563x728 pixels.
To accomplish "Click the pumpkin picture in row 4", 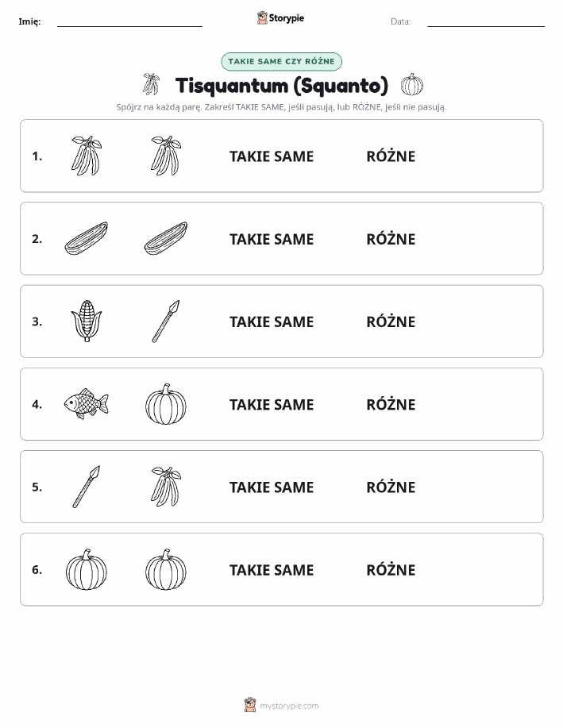I will coord(166,404).
